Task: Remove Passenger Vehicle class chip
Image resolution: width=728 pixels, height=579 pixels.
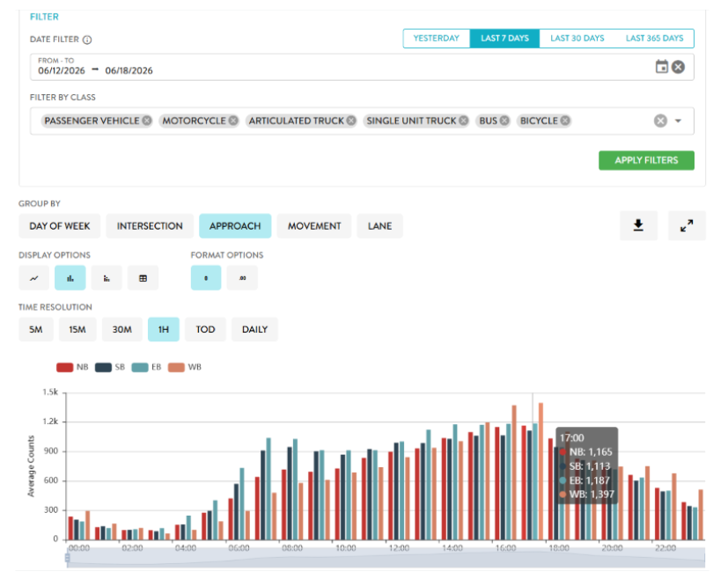Action: click(x=147, y=121)
